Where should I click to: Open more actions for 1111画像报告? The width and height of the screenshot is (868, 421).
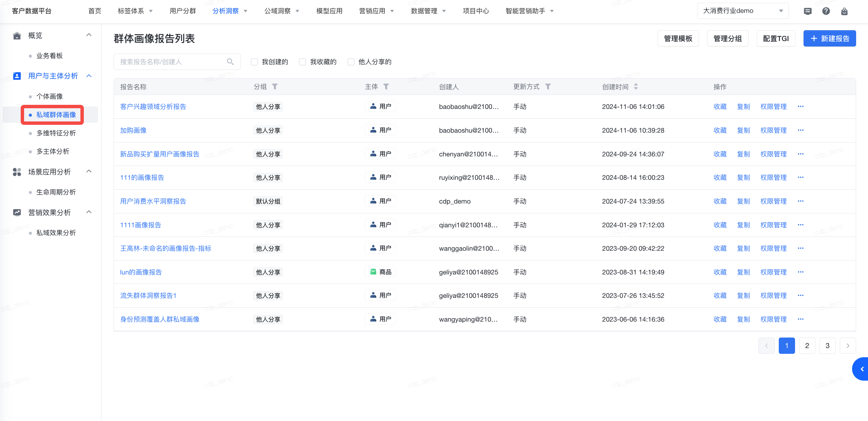801,225
